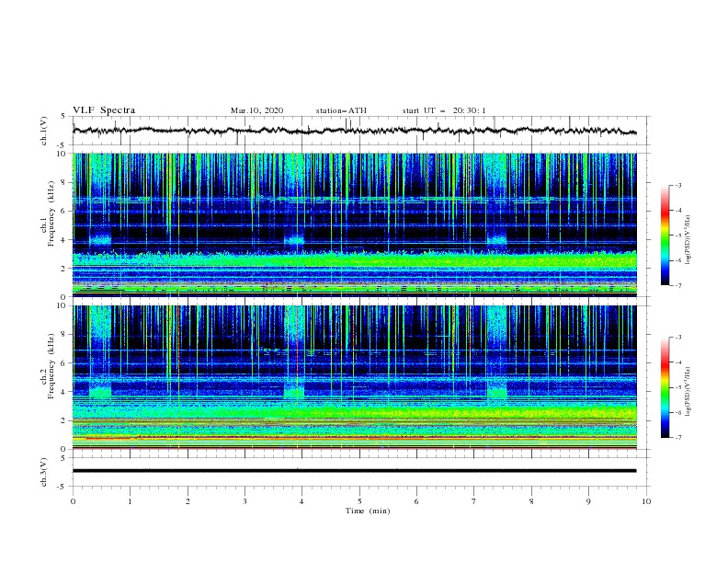Screen dimensions: 728x563
Task: Click the "-7" tick on ch.1 color bar
Action: pyautogui.click(x=677, y=285)
